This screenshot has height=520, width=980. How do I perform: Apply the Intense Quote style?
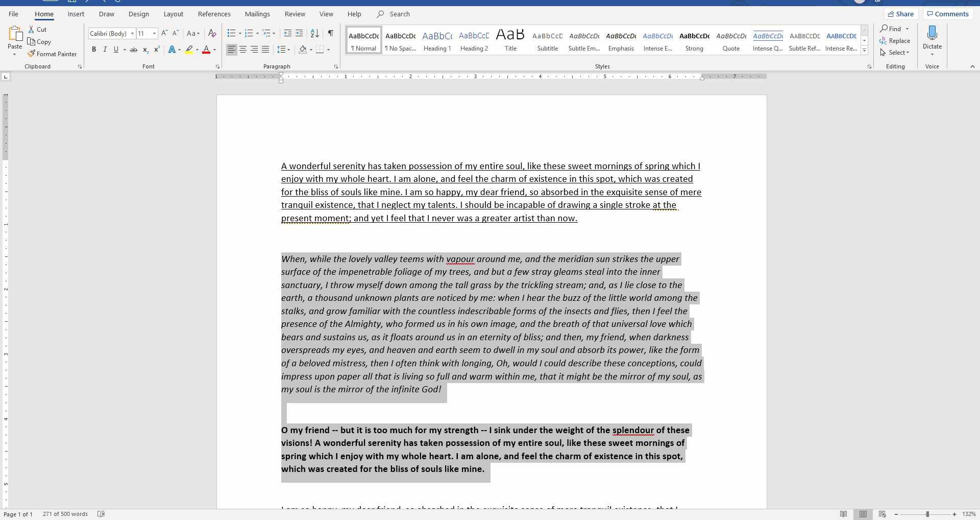pyautogui.click(x=768, y=40)
